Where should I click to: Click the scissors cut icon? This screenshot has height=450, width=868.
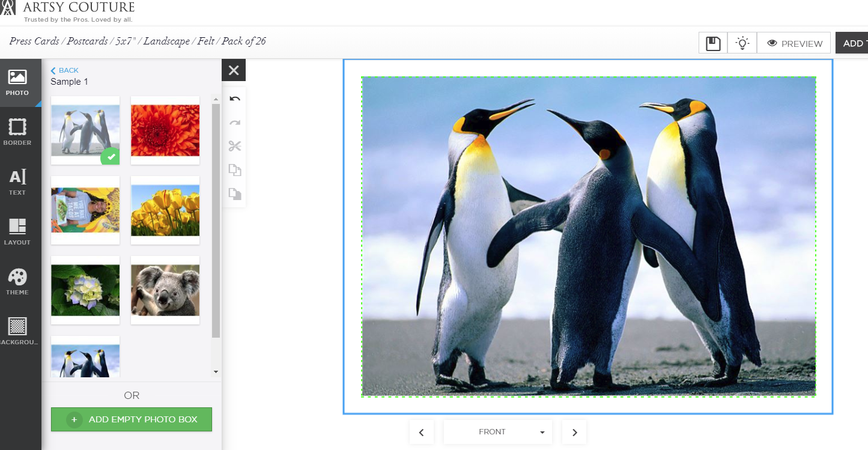pos(234,146)
